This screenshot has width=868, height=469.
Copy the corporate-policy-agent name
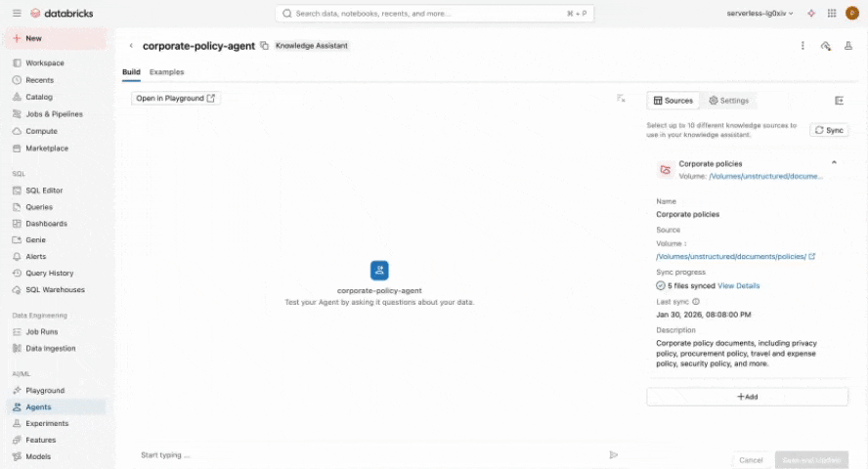pos(265,46)
